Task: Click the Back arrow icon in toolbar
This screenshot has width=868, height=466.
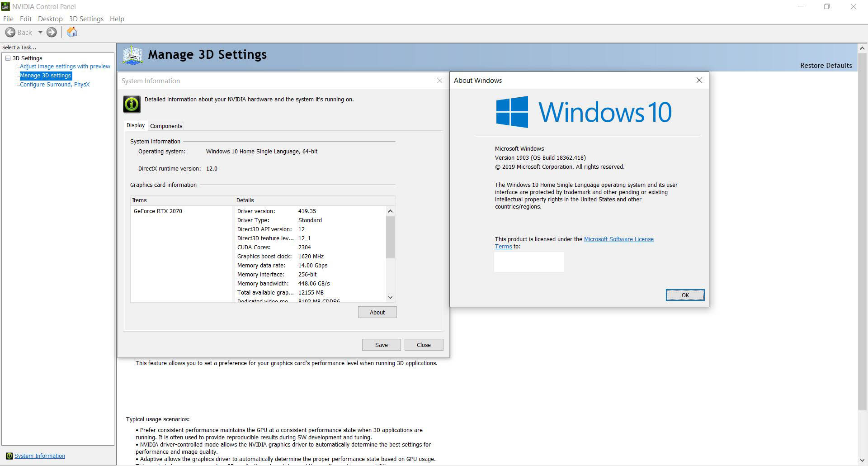Action: (x=10, y=32)
